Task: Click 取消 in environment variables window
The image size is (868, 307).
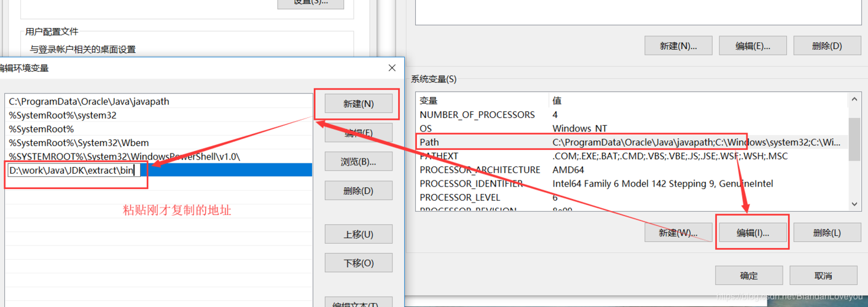Action: (x=823, y=276)
